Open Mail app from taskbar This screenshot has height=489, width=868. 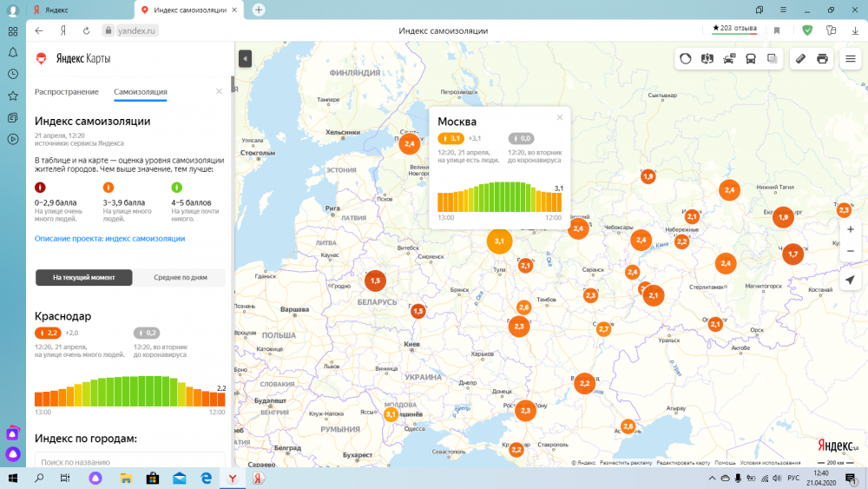pos(180,478)
